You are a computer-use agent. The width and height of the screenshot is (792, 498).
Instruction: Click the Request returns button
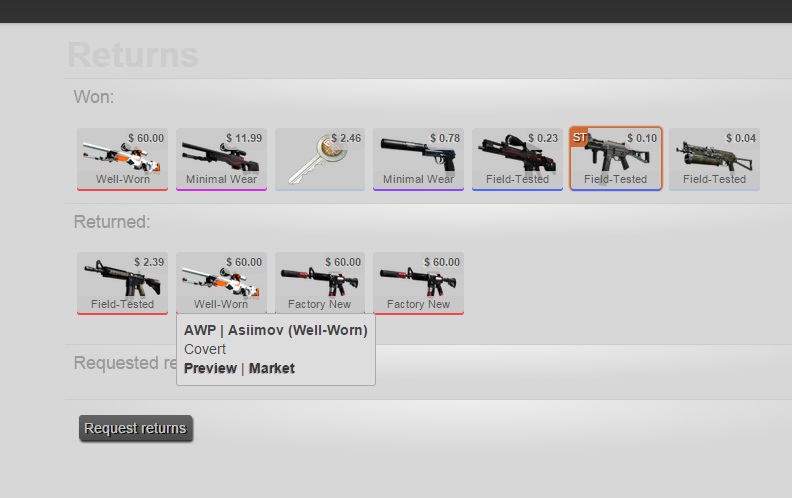(x=136, y=428)
